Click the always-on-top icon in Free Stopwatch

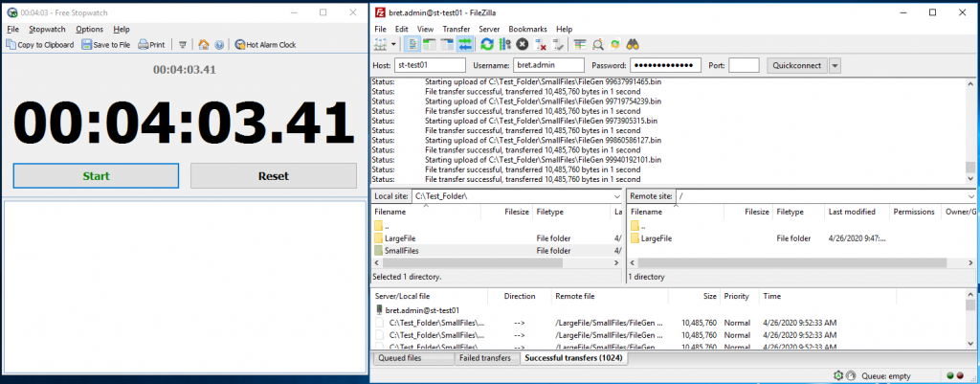click(183, 44)
